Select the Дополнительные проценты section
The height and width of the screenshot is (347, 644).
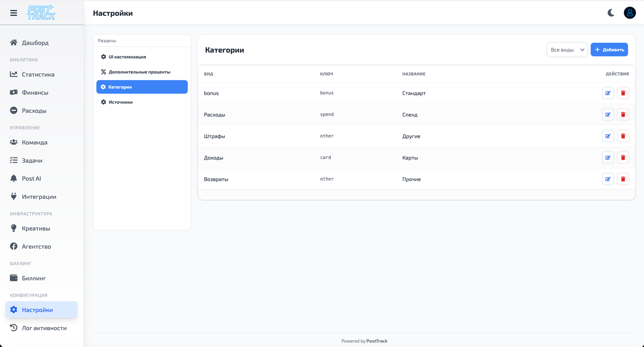[139, 72]
